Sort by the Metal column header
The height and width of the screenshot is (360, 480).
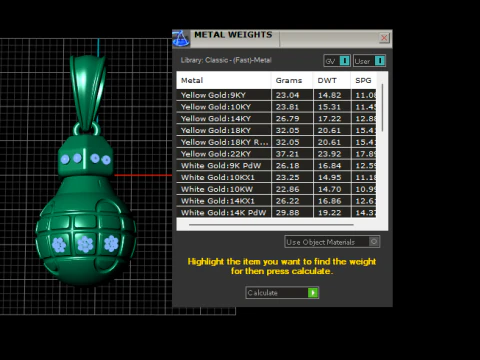(224, 80)
